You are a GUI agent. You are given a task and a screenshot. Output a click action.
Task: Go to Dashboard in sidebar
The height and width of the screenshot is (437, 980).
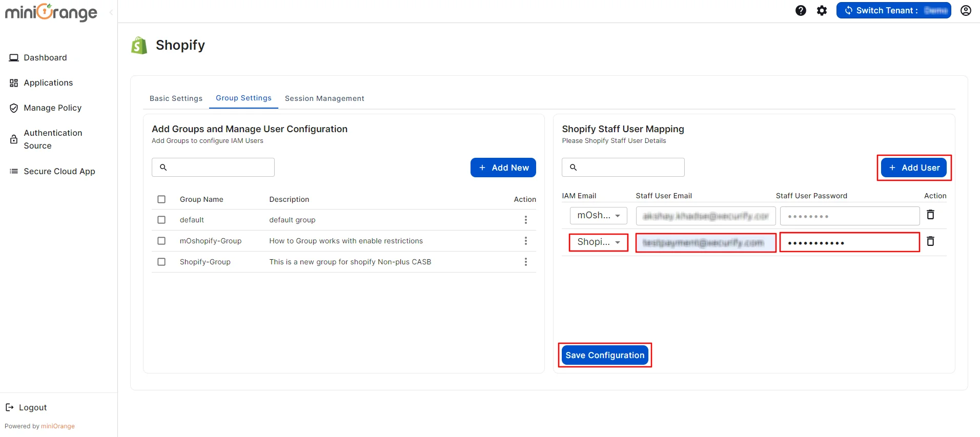pos(45,58)
